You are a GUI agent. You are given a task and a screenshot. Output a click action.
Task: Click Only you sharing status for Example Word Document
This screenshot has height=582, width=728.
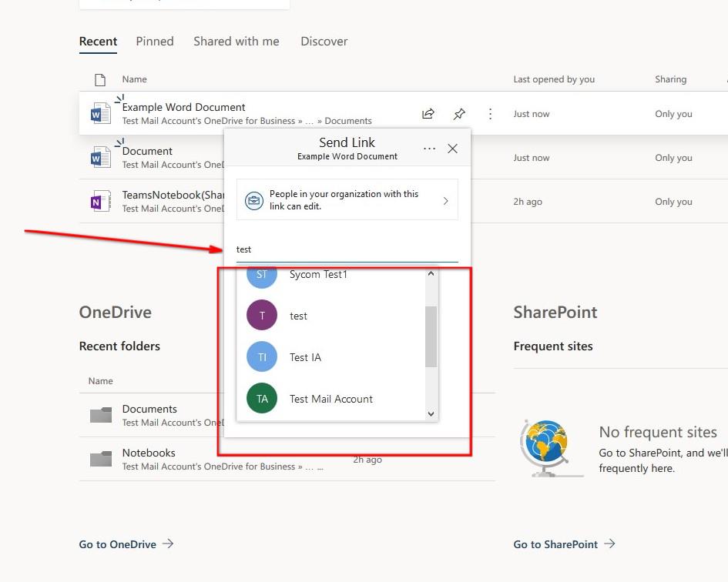point(673,114)
